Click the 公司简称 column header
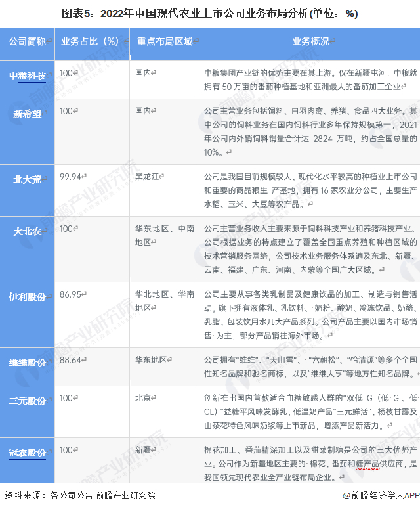 click(28, 44)
